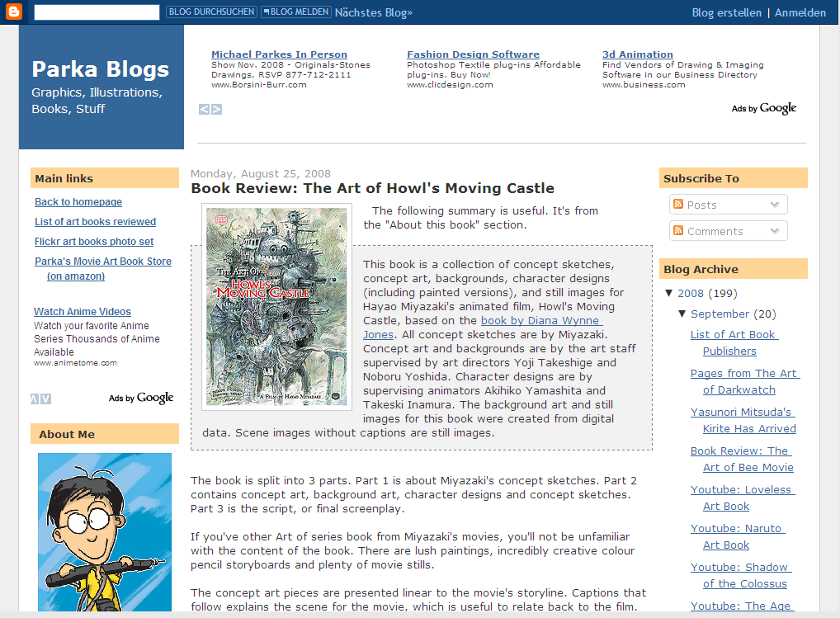Click the About Me cartoon avatar image

click(x=105, y=532)
